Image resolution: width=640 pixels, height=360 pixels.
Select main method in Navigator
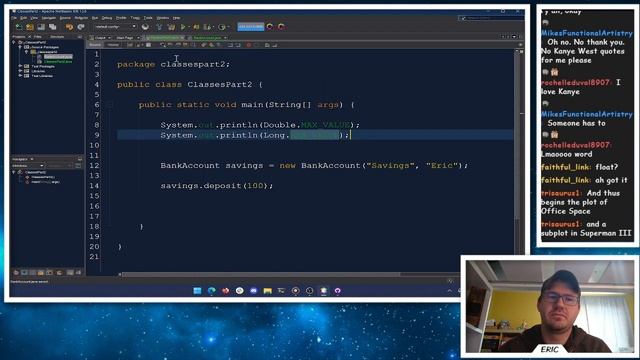46,182
